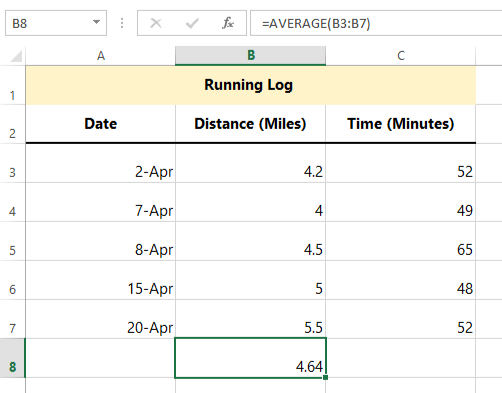Click the Select All corner triangle
The width and height of the screenshot is (502, 393).
(16, 56)
